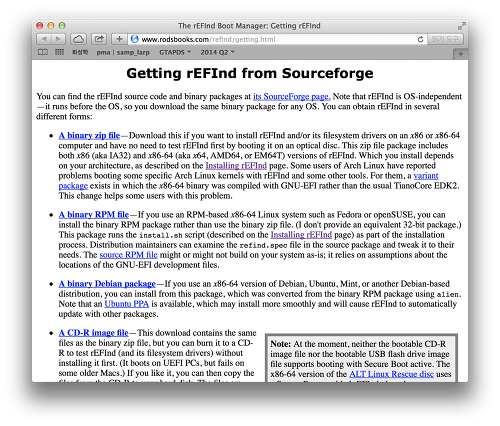Screen dimensions: 500x426
Task: Go forward to the next page
Action: pos(58,39)
